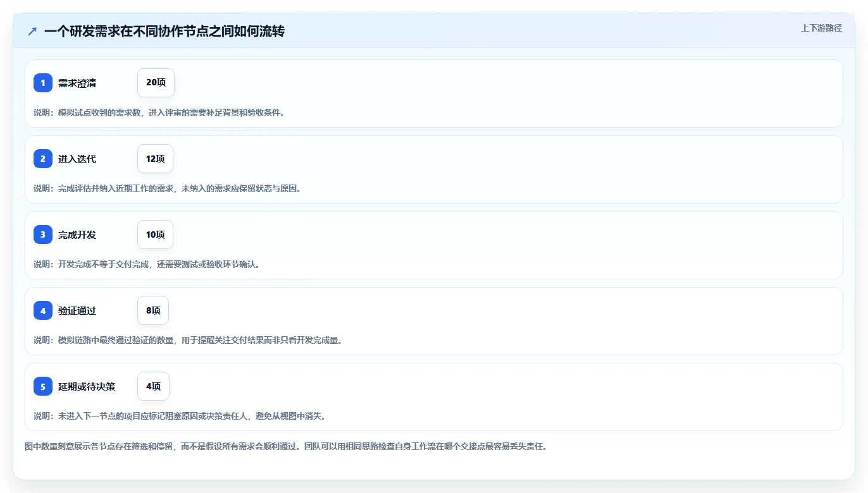The width and height of the screenshot is (868, 493).
Task: Select the 8项 count chip
Action: [x=153, y=310]
